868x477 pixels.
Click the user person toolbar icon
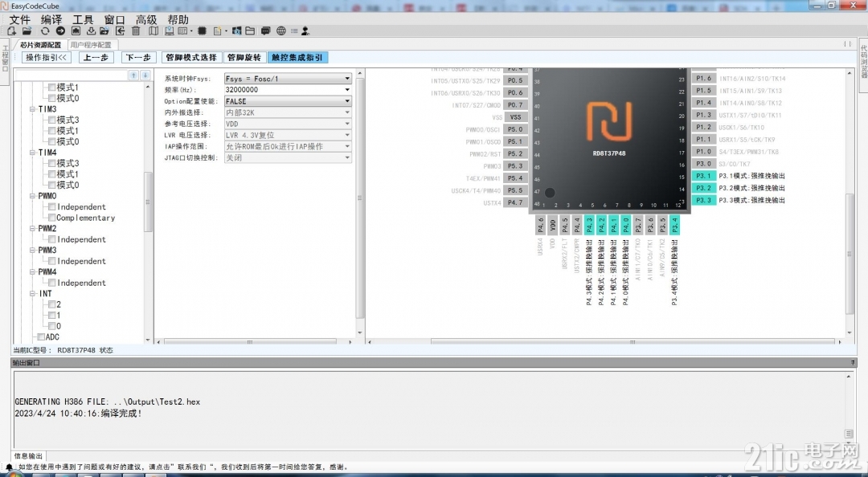305,31
